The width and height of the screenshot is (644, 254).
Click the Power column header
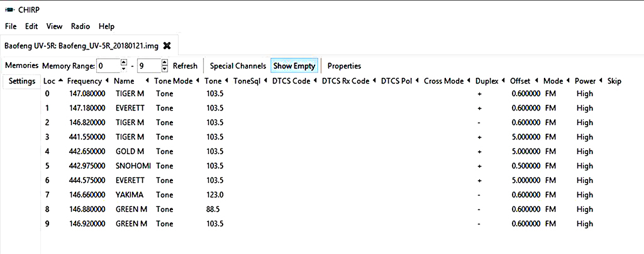588,81
